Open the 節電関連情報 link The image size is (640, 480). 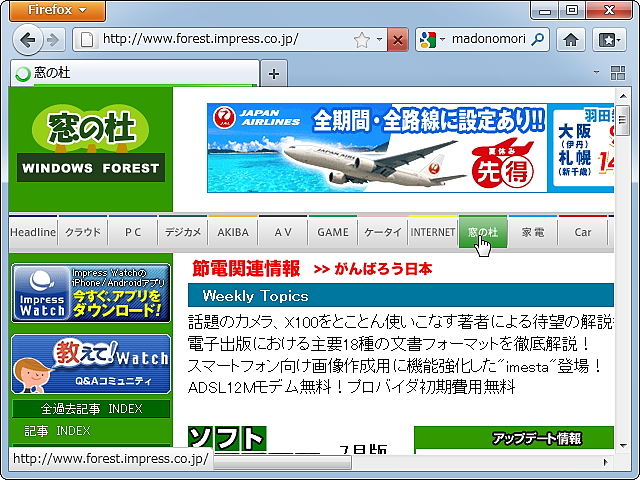246,269
